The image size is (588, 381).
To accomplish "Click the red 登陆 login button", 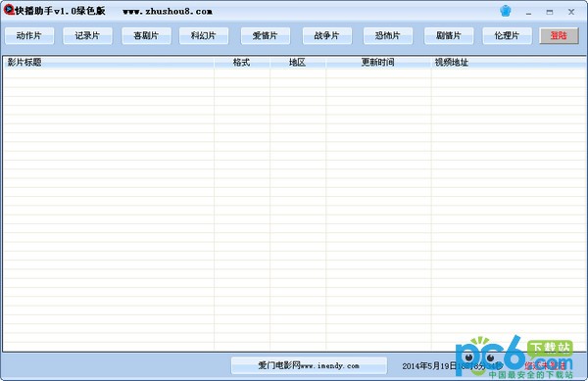I will click(x=560, y=36).
